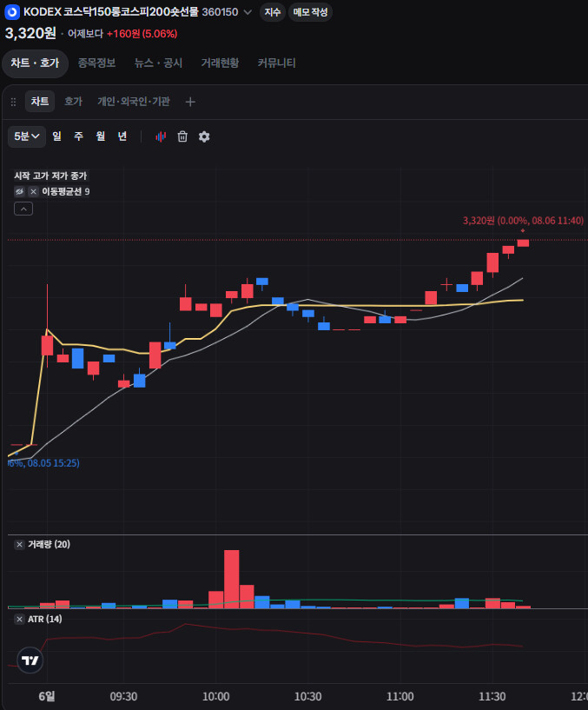Switch to the 거래현황 tab
The height and width of the screenshot is (710, 588).
pyautogui.click(x=220, y=63)
